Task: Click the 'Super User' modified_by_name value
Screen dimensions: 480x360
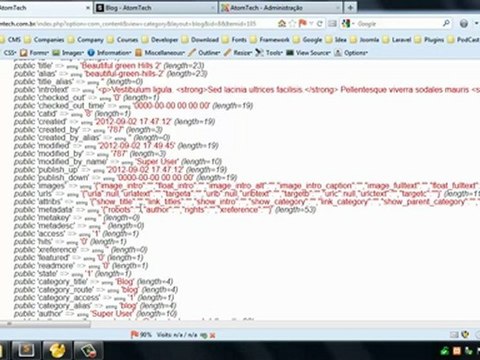Action: pyautogui.click(x=157, y=161)
